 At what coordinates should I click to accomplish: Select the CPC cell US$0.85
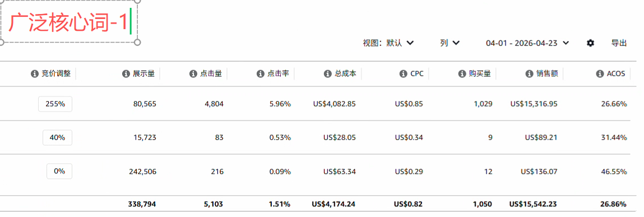pyautogui.click(x=409, y=104)
